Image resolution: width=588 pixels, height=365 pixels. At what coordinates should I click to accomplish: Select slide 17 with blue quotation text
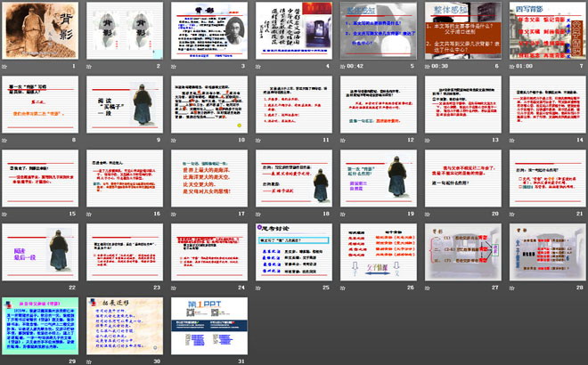point(209,178)
